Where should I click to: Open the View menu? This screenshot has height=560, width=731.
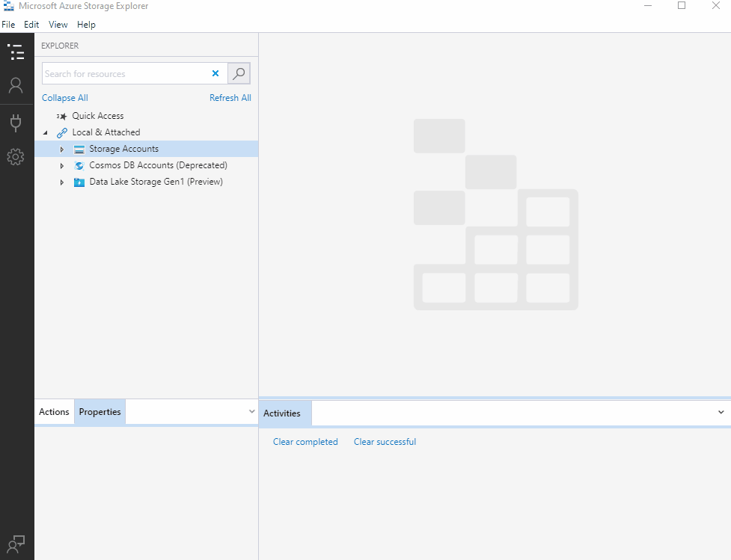click(58, 25)
